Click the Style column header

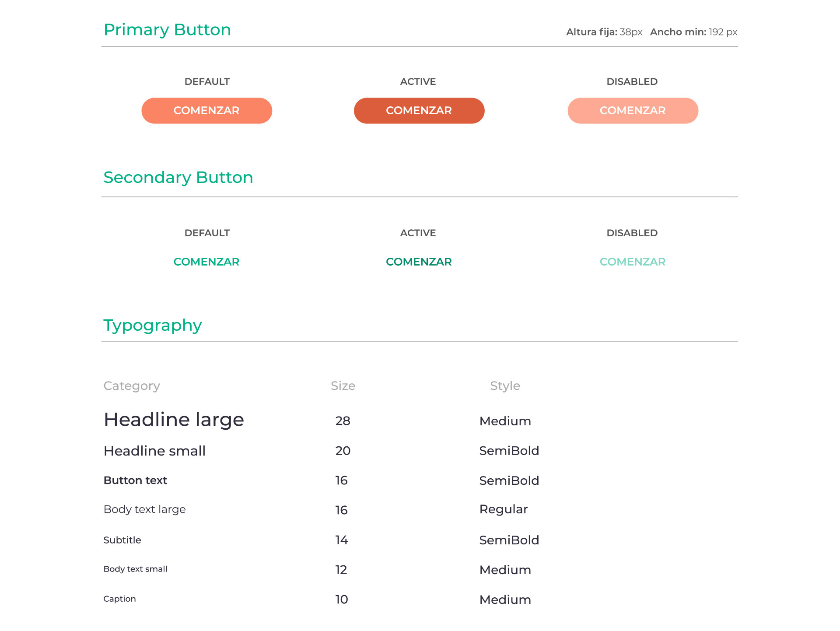point(505,386)
